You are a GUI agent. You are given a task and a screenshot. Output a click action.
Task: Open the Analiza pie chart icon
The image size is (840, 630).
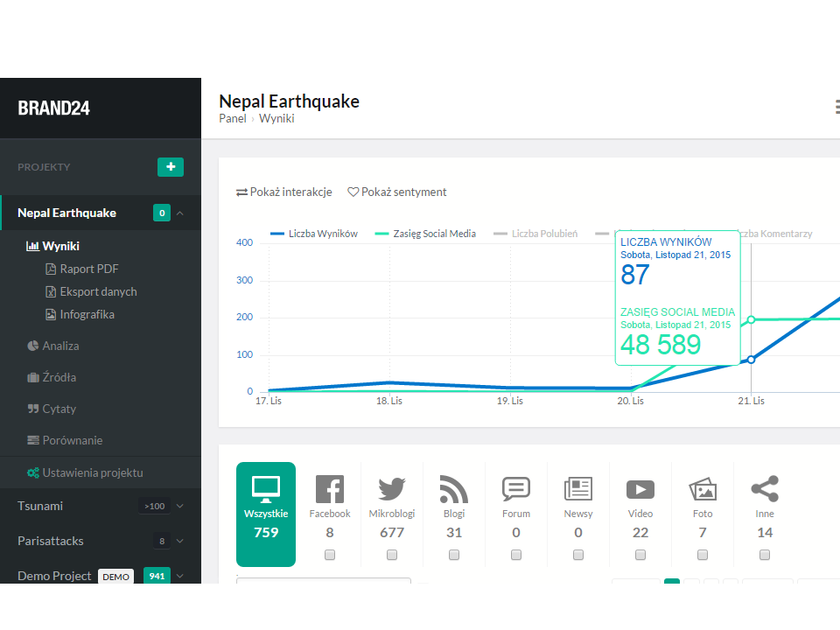click(32, 346)
